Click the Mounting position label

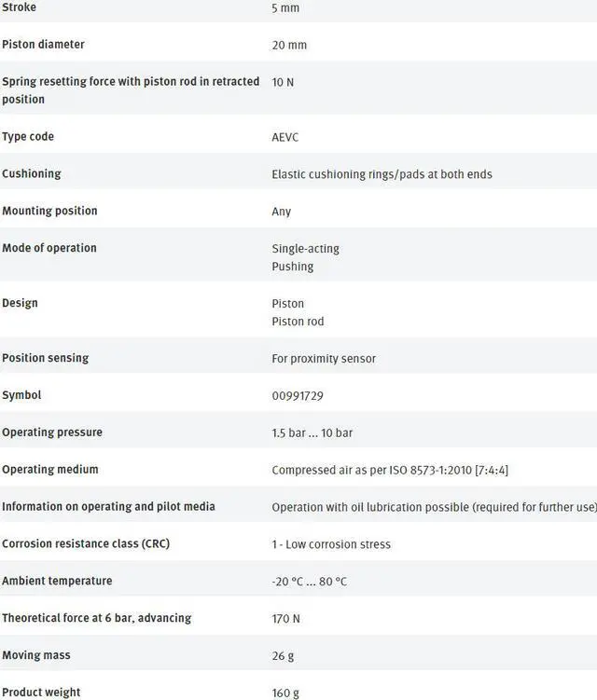tap(49, 211)
